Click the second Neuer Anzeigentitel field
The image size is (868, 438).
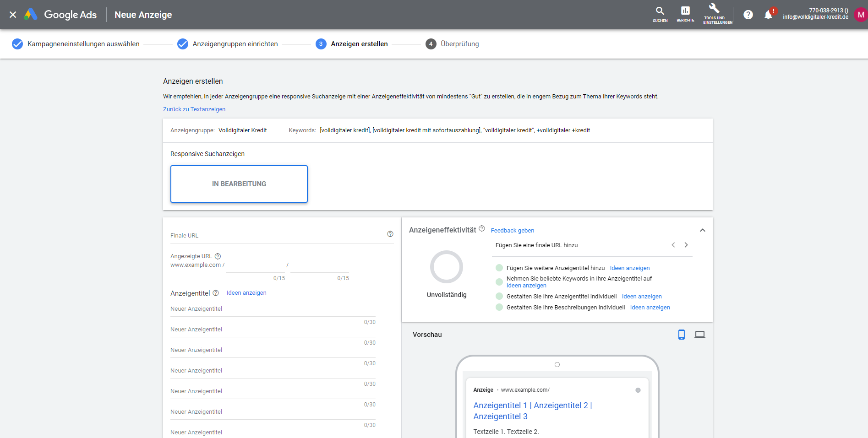point(273,330)
